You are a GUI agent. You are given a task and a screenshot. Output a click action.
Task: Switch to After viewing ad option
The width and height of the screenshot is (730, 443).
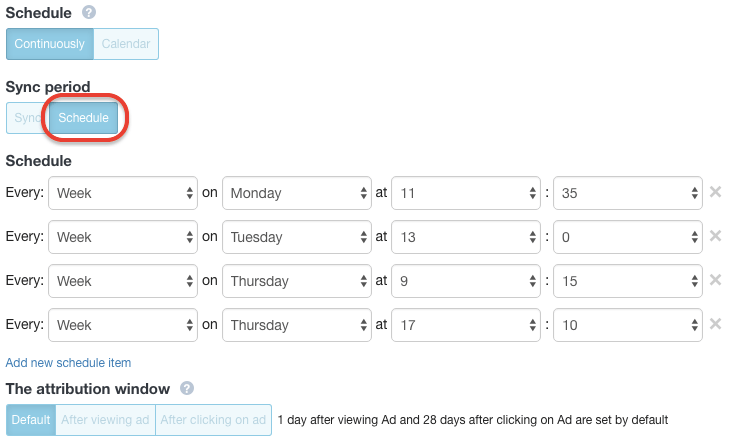(105, 420)
